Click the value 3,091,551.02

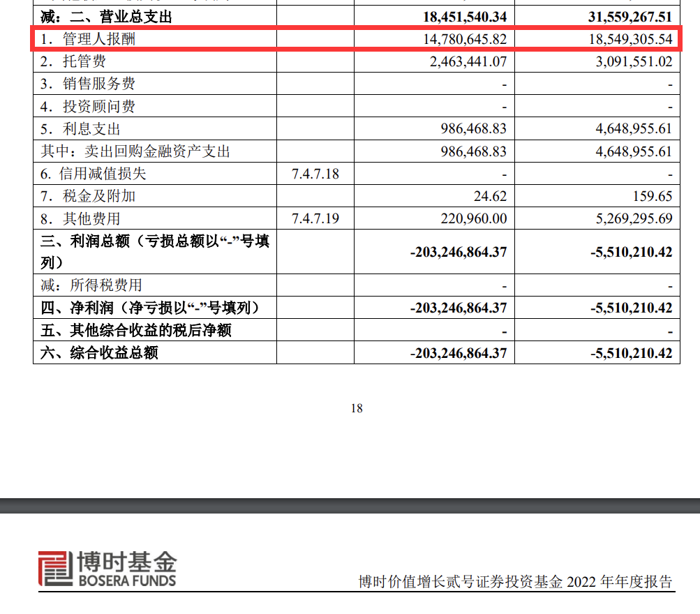click(634, 61)
